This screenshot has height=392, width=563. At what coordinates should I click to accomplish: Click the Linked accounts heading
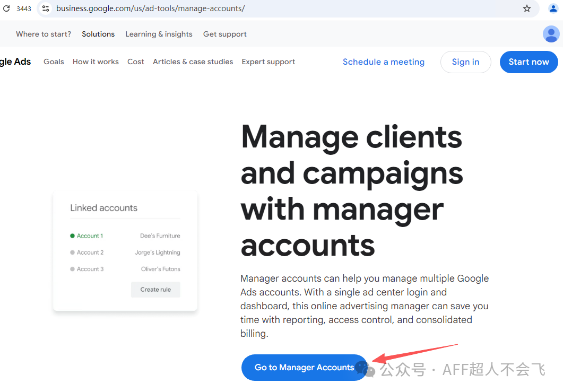click(x=104, y=208)
